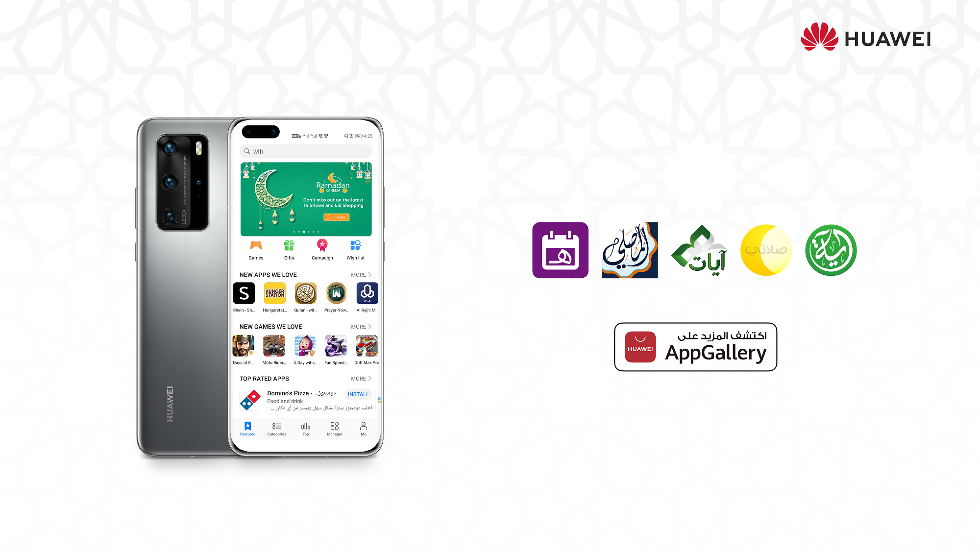Tap the Categories tab at bottom

[277, 428]
